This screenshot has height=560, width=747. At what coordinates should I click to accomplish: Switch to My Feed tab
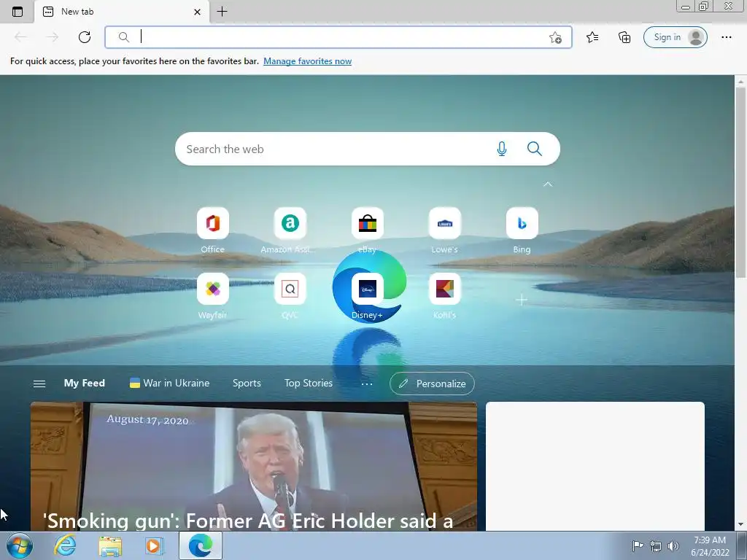(x=85, y=384)
